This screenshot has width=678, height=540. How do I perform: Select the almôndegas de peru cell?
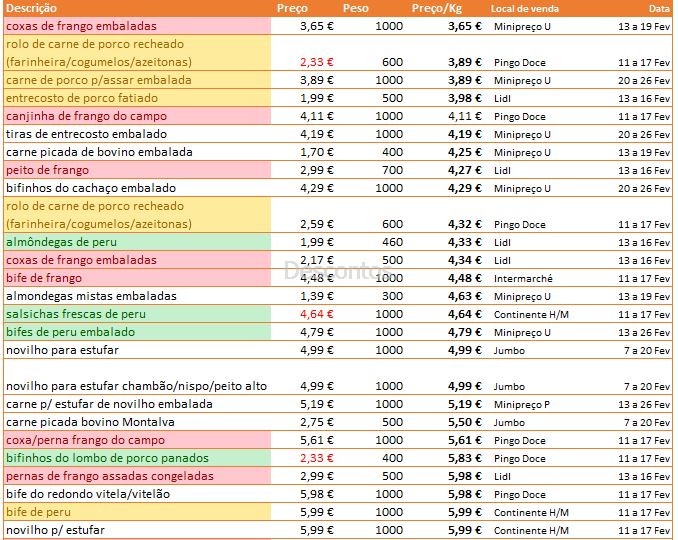[x=138, y=242]
